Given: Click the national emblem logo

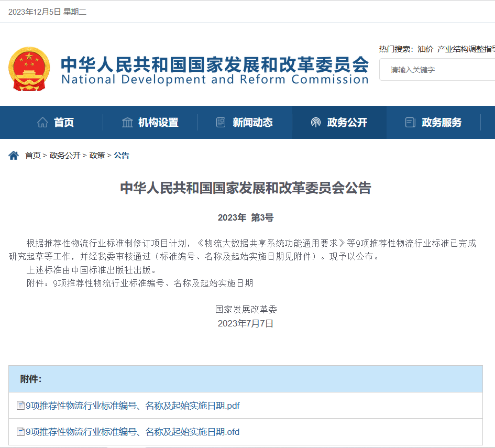Looking at the screenshot, I should [29, 69].
